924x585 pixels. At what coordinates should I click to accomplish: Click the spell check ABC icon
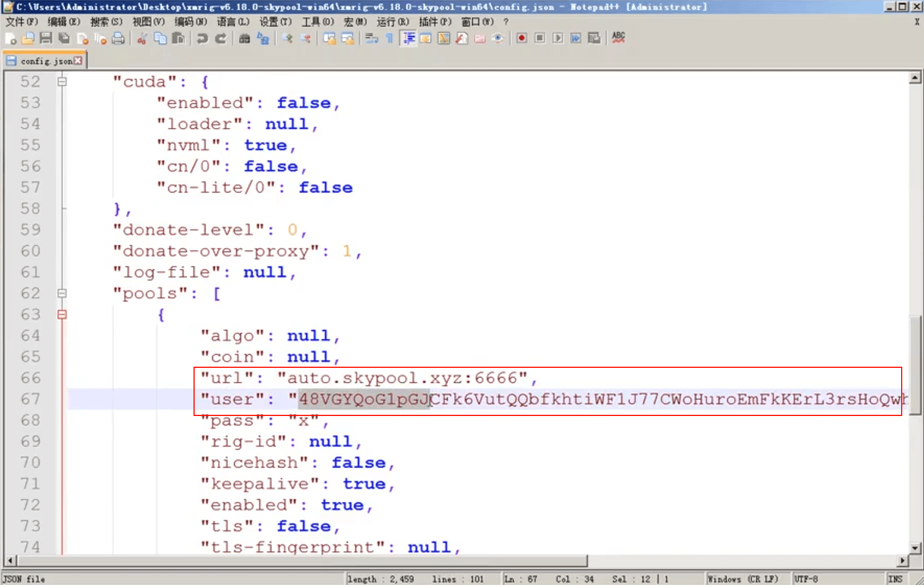pyautogui.click(x=618, y=38)
